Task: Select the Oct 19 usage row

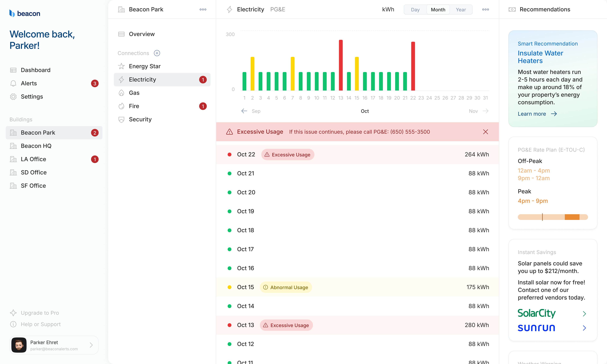Action: [357, 211]
